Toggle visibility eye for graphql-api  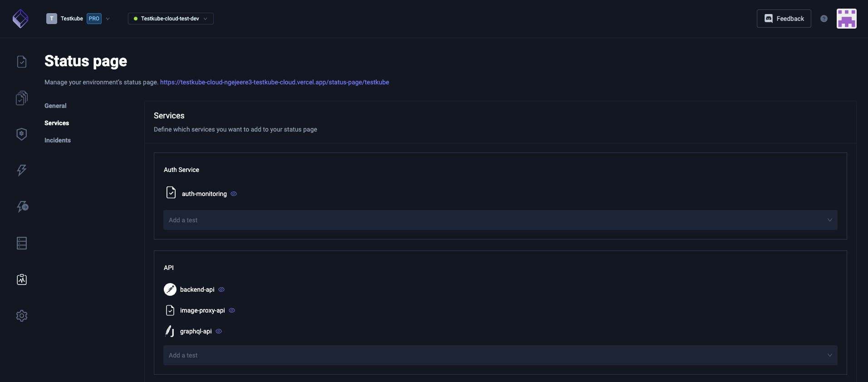point(219,331)
